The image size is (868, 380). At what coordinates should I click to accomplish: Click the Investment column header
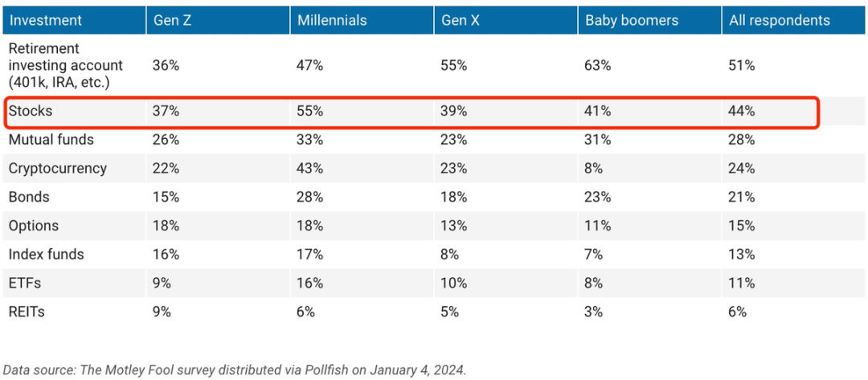[x=46, y=20]
